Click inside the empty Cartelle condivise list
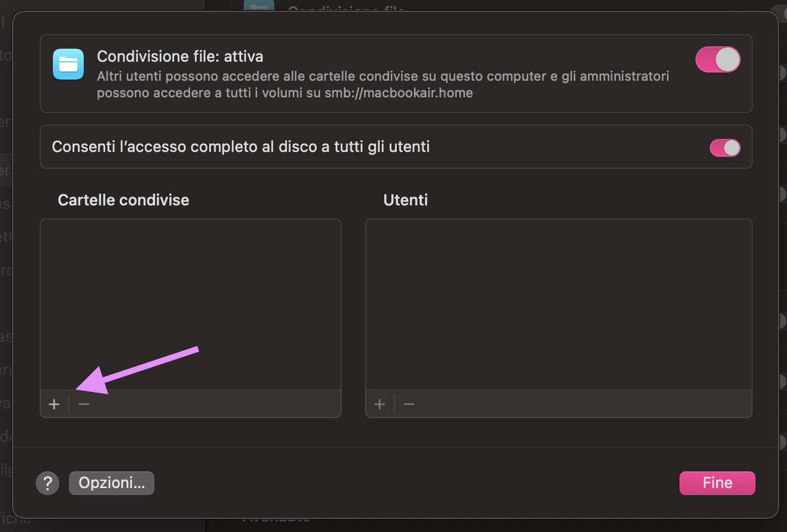This screenshot has height=532, width=787. (190, 303)
